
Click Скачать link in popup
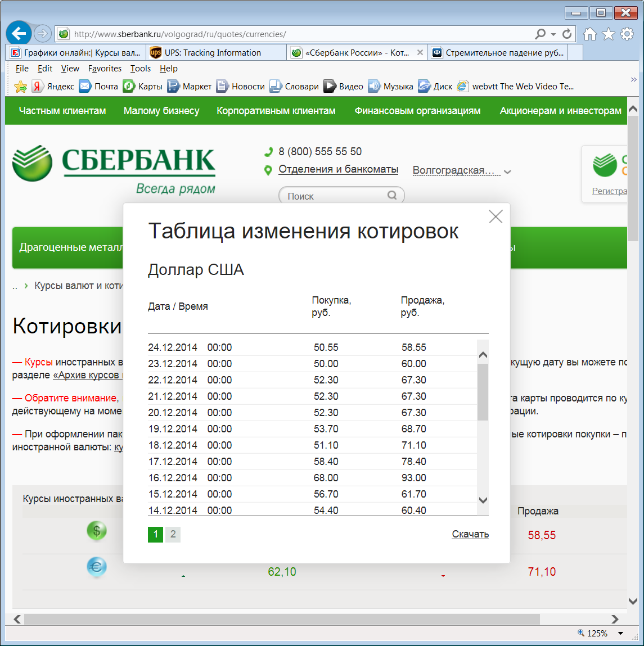coord(470,534)
